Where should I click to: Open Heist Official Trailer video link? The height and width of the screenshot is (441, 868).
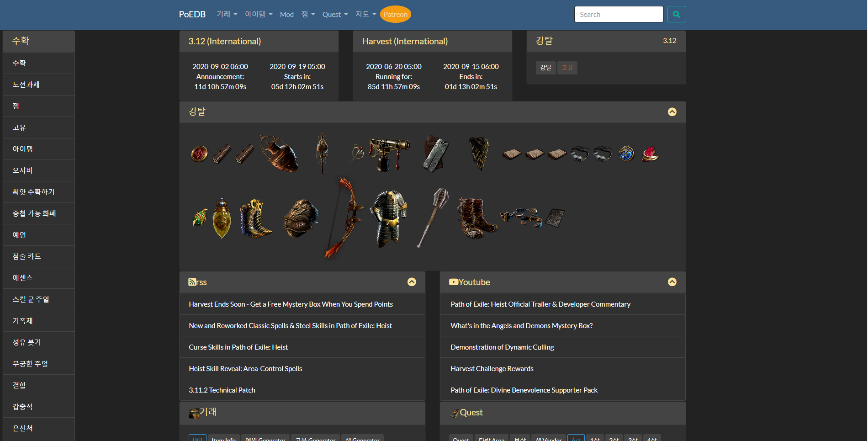540,304
